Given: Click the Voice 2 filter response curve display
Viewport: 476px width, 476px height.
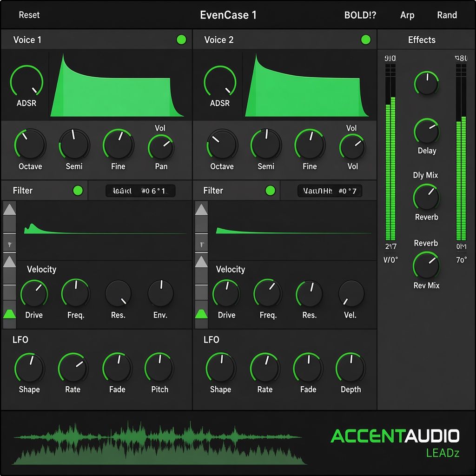Looking at the screenshot, I should [293, 230].
